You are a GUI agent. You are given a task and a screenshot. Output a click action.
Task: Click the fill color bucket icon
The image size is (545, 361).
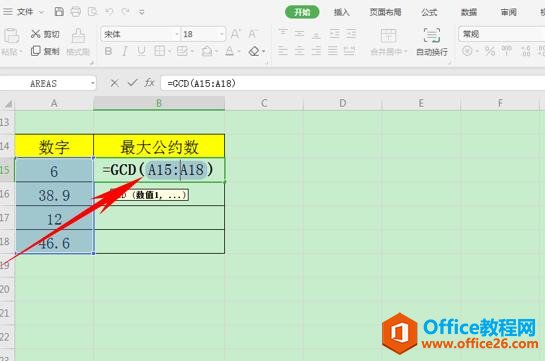pyautogui.click(x=207, y=51)
